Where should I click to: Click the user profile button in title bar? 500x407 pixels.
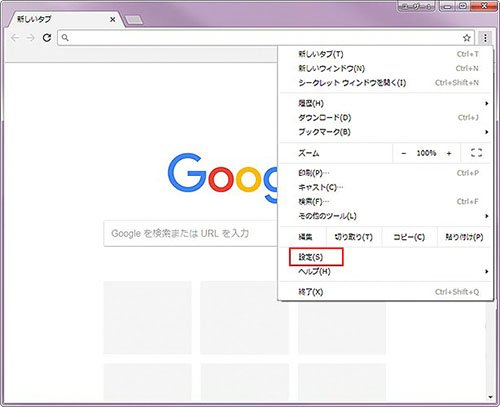(416, 6)
